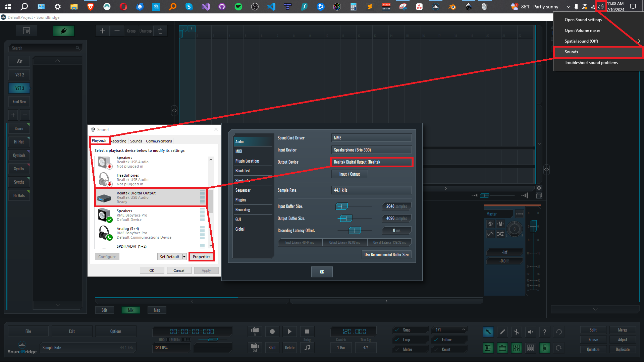The image size is (644, 362).
Task: Select MIDI in preferences sidebar
Action: coord(253,151)
